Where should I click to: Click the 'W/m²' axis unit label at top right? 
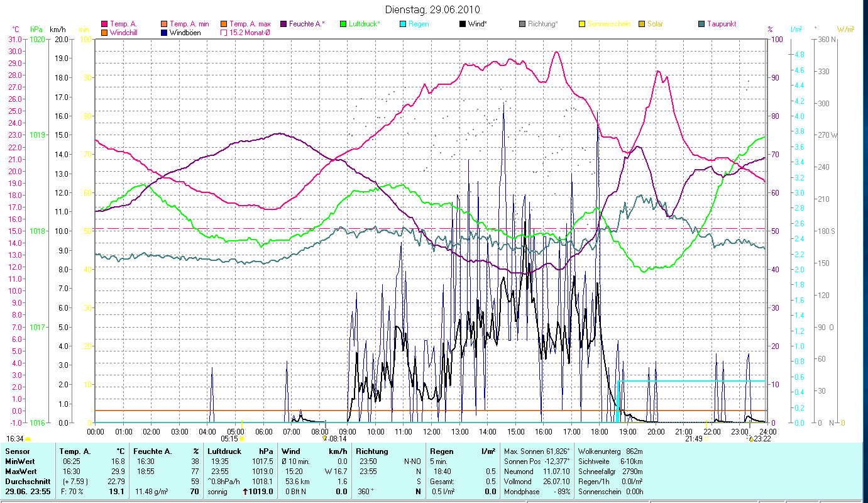846,30
